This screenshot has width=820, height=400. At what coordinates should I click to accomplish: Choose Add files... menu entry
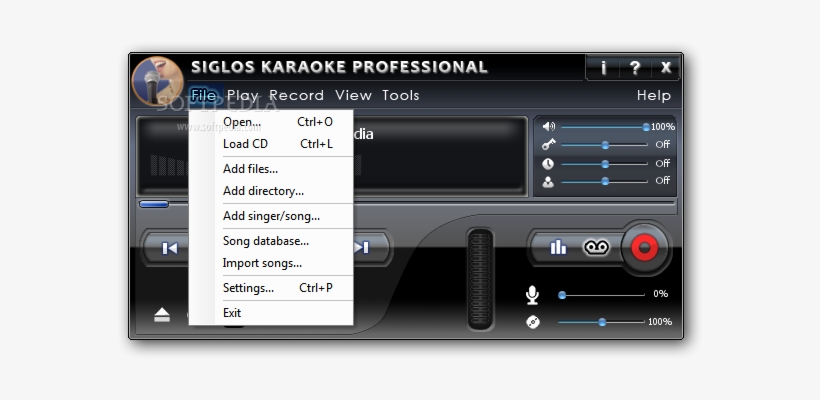[x=271, y=169]
